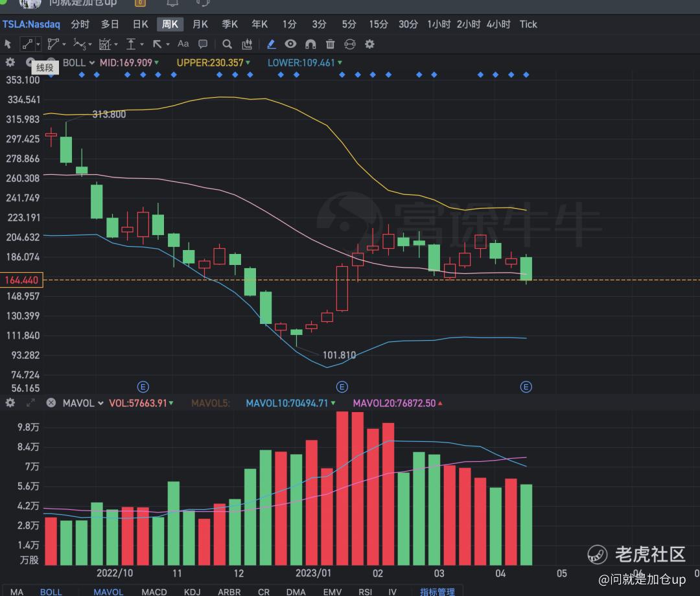
Task: Select the 1分 one-minute interval
Action: pyautogui.click(x=289, y=24)
